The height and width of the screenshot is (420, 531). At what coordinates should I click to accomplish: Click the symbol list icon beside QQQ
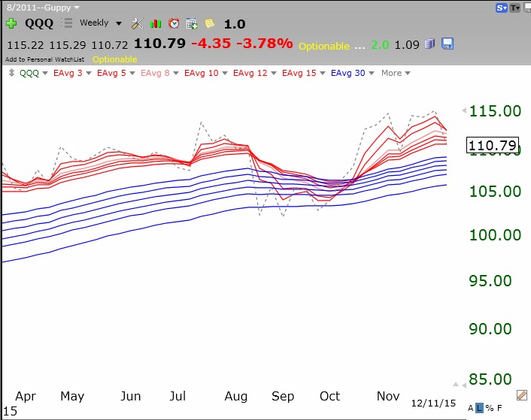click(67, 23)
